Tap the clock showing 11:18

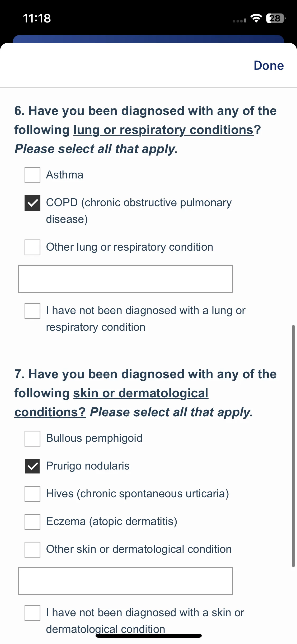click(x=37, y=18)
